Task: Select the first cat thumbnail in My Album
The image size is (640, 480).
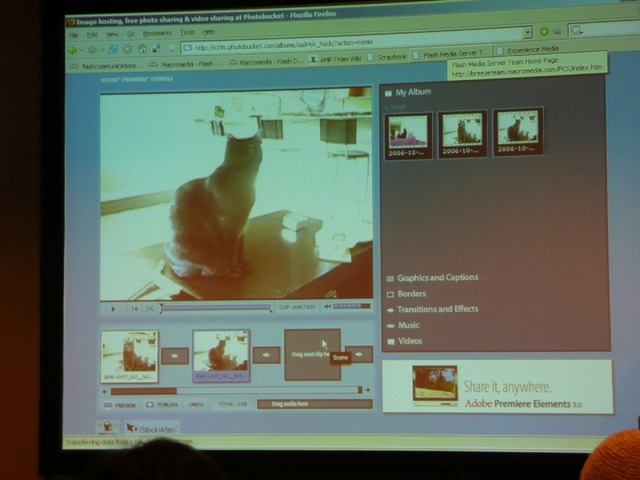Action: point(408,136)
